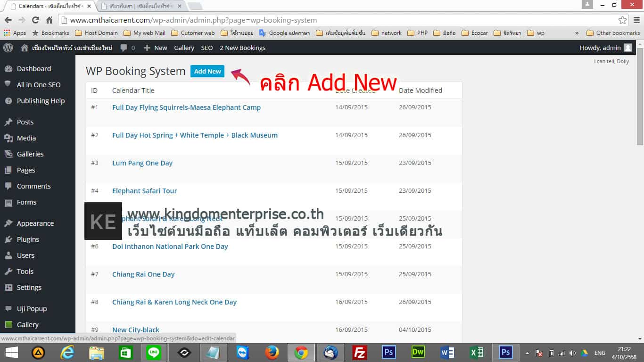Open the Plugins menu in sidebar
Viewport: 644px width, 362px height.
click(x=28, y=239)
